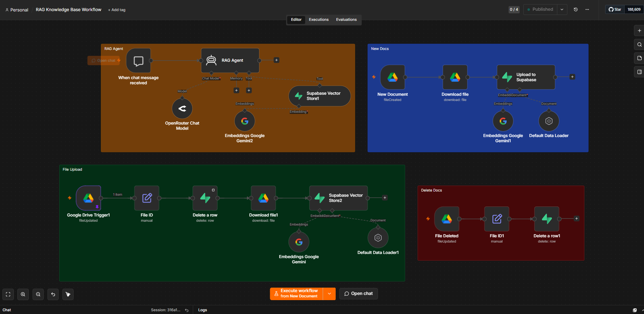Pop out the logs panel
This screenshot has height=314, width=644.
(x=635, y=310)
